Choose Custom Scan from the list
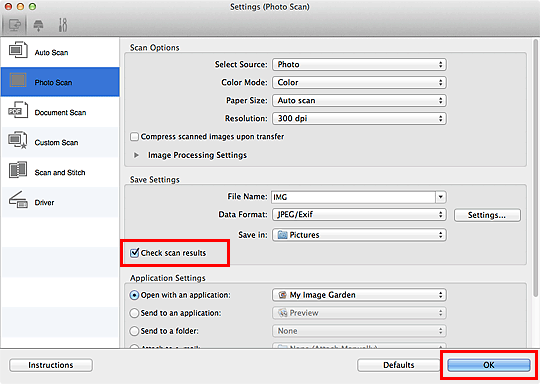Image resolution: width=540 pixels, height=384 pixels. pyautogui.click(x=60, y=142)
